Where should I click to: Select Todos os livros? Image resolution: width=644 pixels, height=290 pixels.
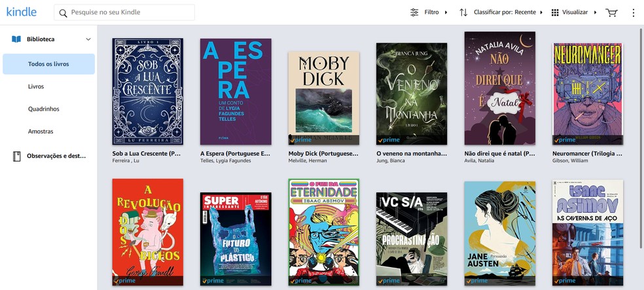[x=48, y=64]
